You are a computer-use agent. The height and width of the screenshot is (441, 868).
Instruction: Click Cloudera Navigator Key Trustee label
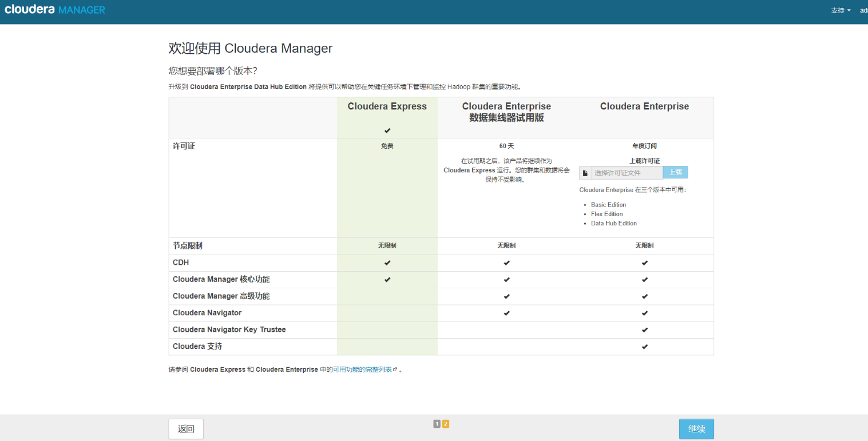point(229,329)
